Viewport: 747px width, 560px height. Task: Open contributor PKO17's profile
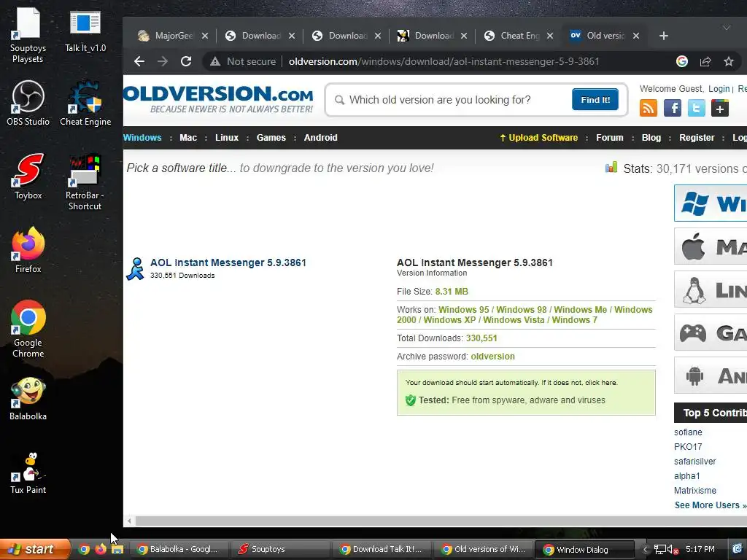pyautogui.click(x=688, y=447)
